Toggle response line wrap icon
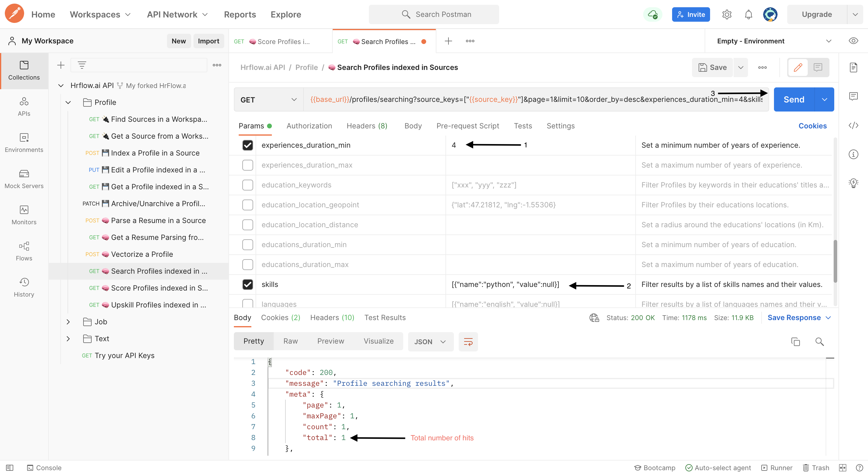868x475 pixels. 468,341
